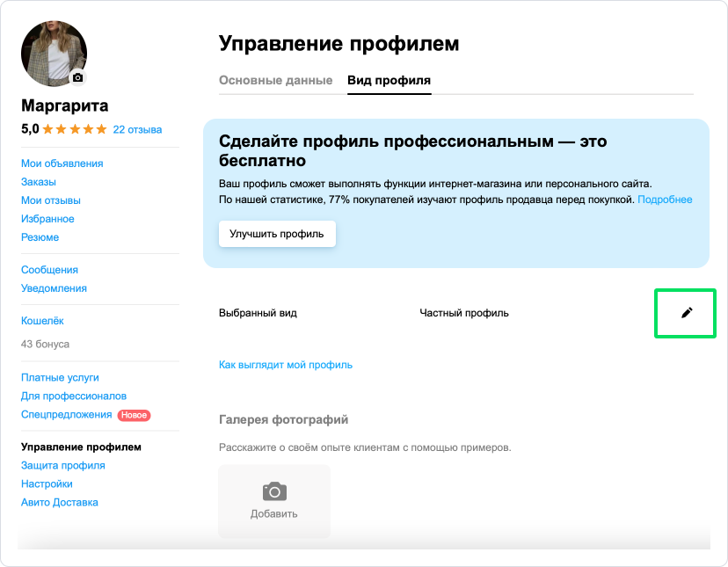Viewport: 728px width, 567px height.
Task: Click the pencil edit icon for profile type
Action: 687,313
